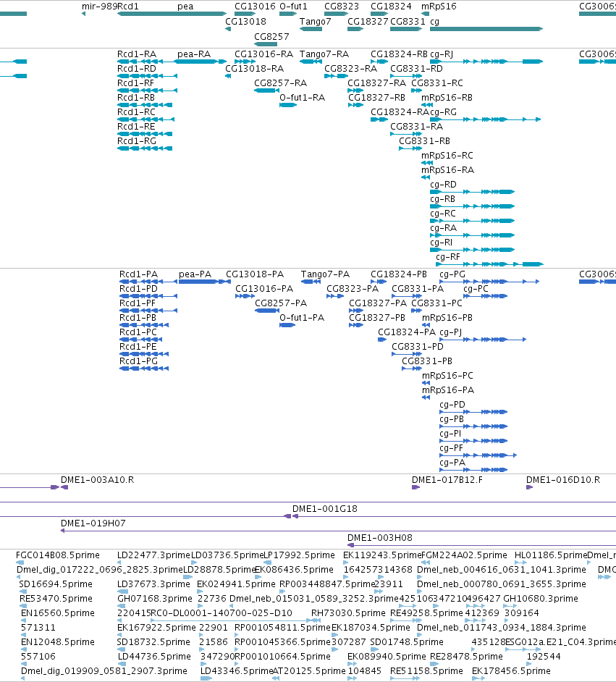
Task: Select protein Tango7-PA label
Action: coord(325,274)
